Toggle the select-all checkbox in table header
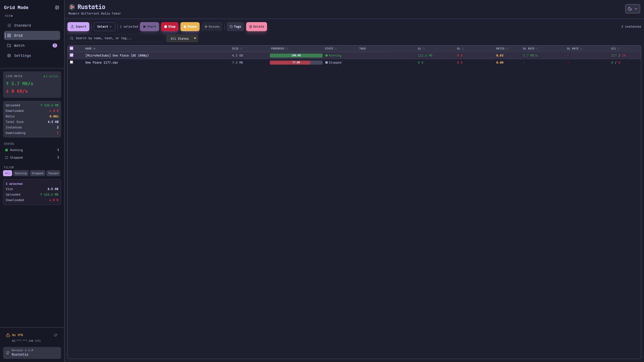 pos(71,48)
